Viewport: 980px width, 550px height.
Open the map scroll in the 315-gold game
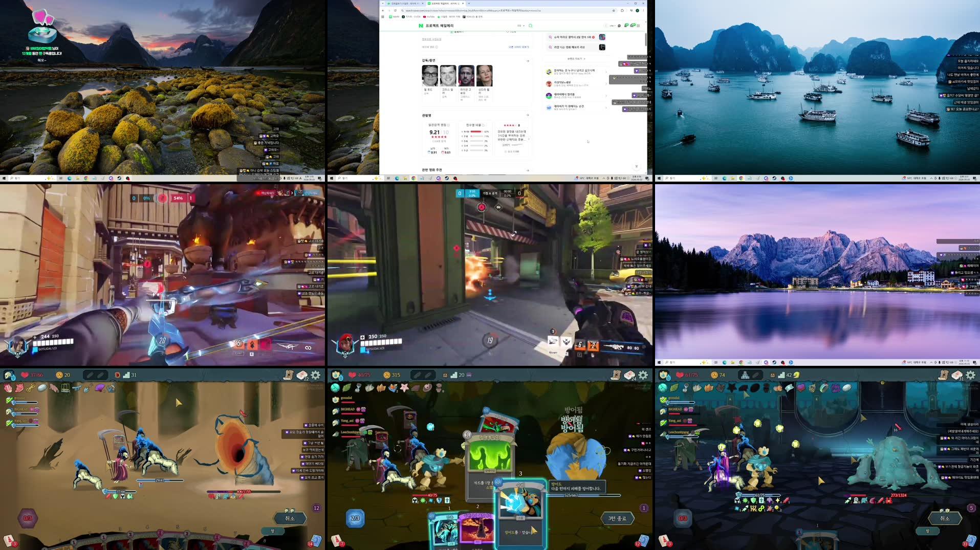(616, 375)
